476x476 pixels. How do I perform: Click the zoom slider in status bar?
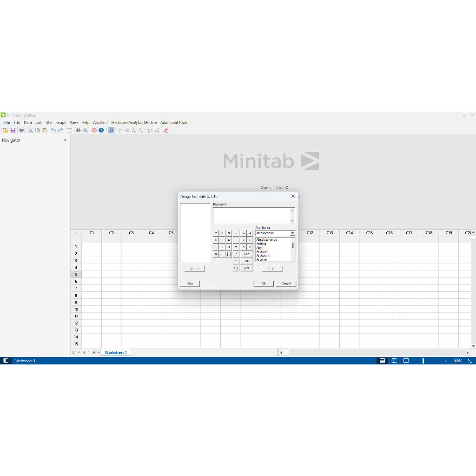point(423,361)
